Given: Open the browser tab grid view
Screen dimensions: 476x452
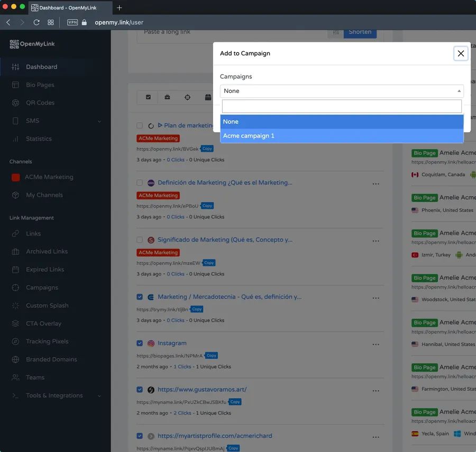Looking at the screenshot, I should coord(51,22).
